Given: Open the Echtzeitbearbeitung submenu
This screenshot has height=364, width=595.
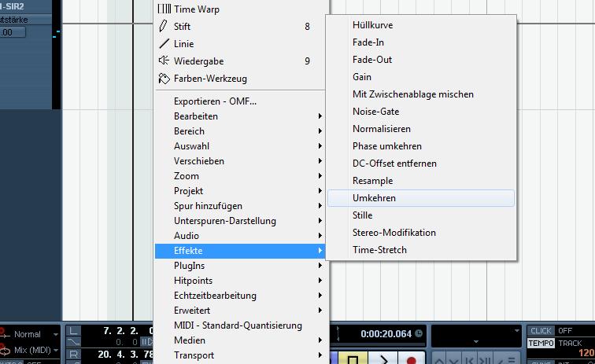Looking at the screenshot, I should point(242,296).
